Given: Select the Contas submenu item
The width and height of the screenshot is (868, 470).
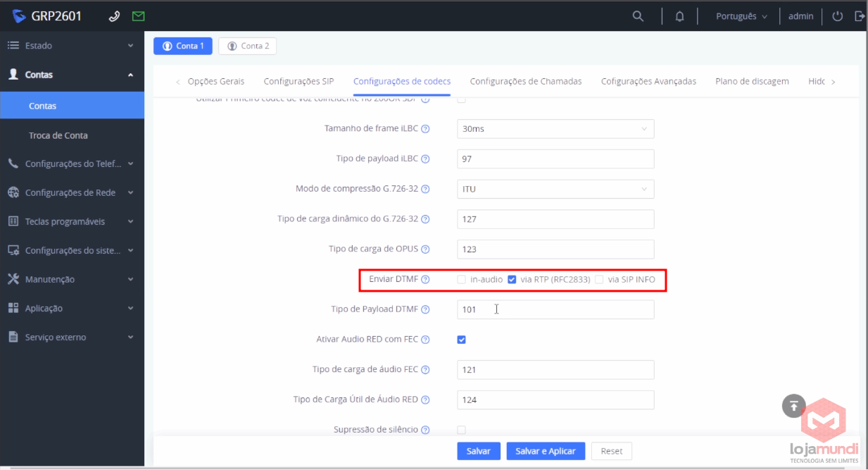Looking at the screenshot, I should pyautogui.click(x=72, y=106).
